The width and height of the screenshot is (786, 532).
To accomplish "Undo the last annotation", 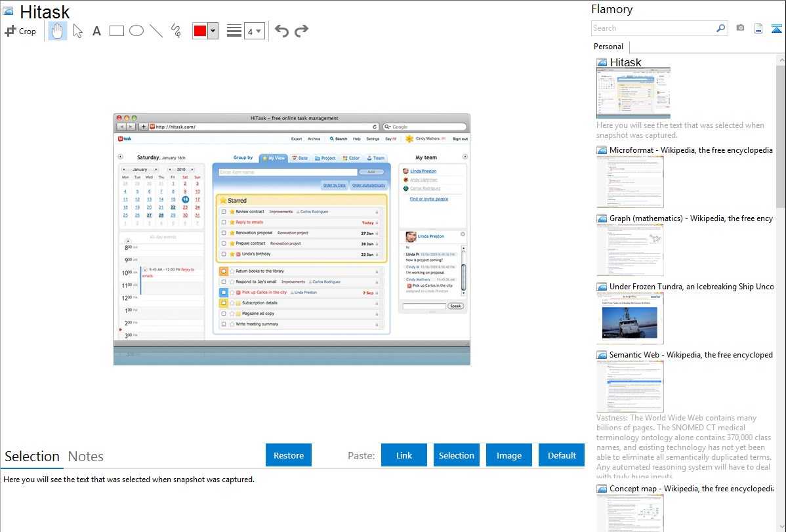I will pos(281,31).
